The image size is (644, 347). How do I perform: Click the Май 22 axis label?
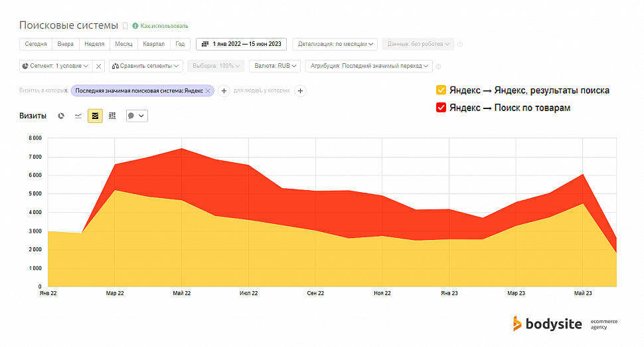(181, 293)
